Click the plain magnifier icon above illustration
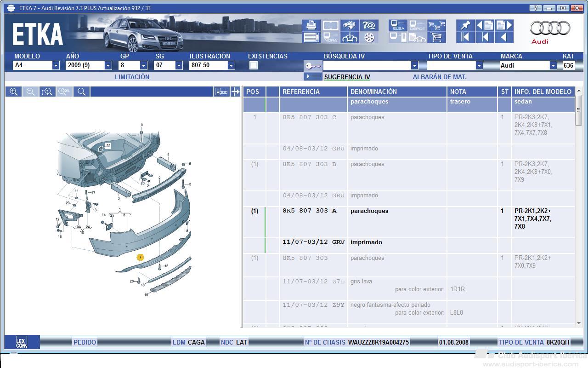This screenshot has width=588, height=368. pos(81,92)
